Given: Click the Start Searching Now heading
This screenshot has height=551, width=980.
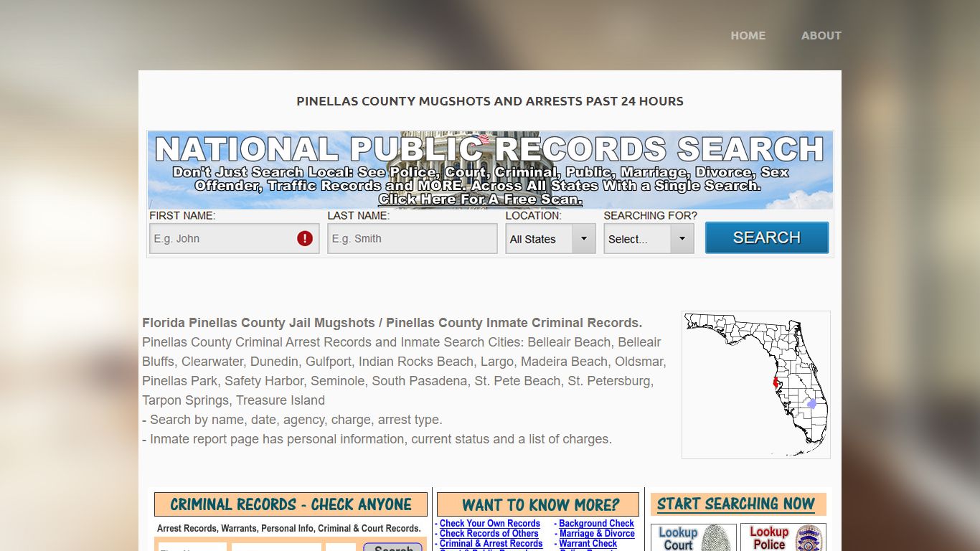Looking at the screenshot, I should (x=736, y=504).
